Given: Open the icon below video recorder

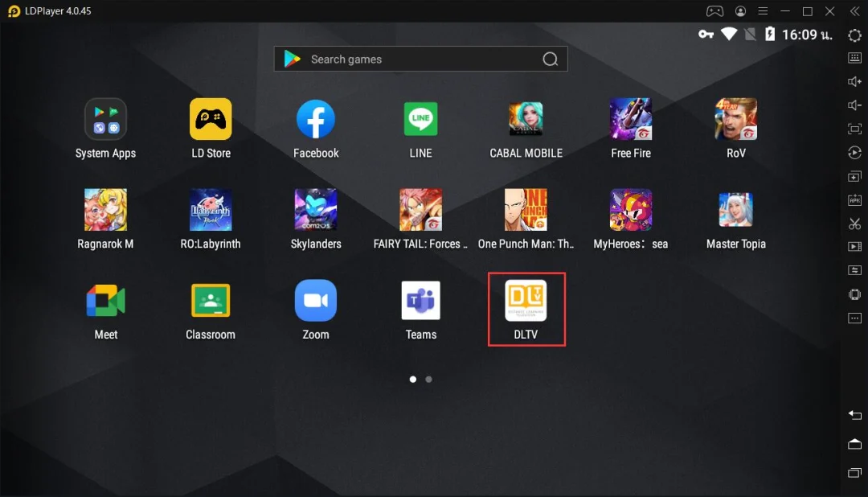Looking at the screenshot, I should click(854, 270).
